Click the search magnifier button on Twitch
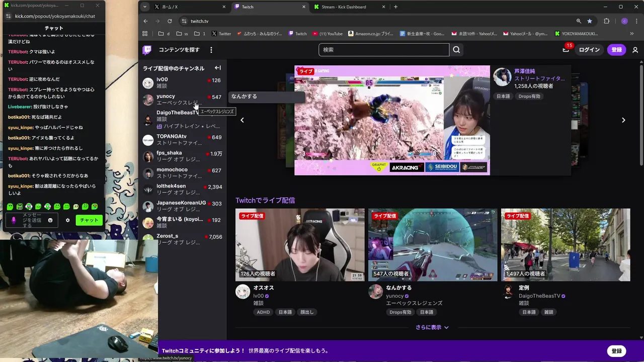 coord(456,50)
